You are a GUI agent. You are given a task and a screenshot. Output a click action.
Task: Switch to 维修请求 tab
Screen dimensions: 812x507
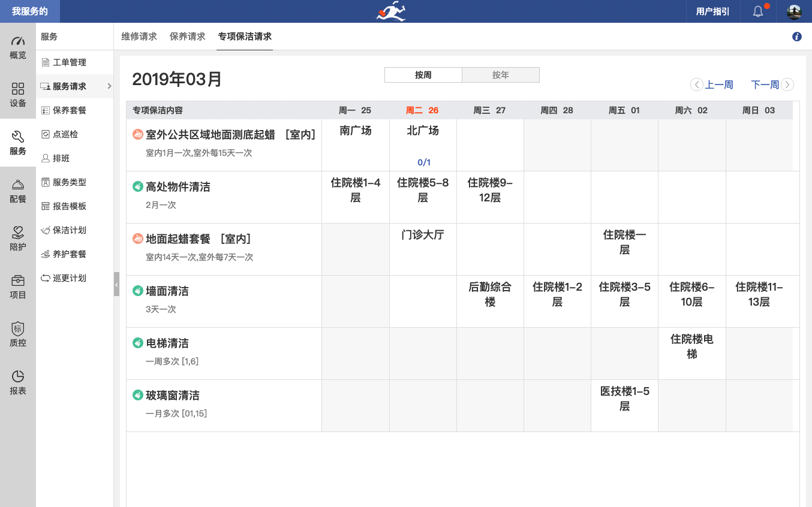click(139, 37)
